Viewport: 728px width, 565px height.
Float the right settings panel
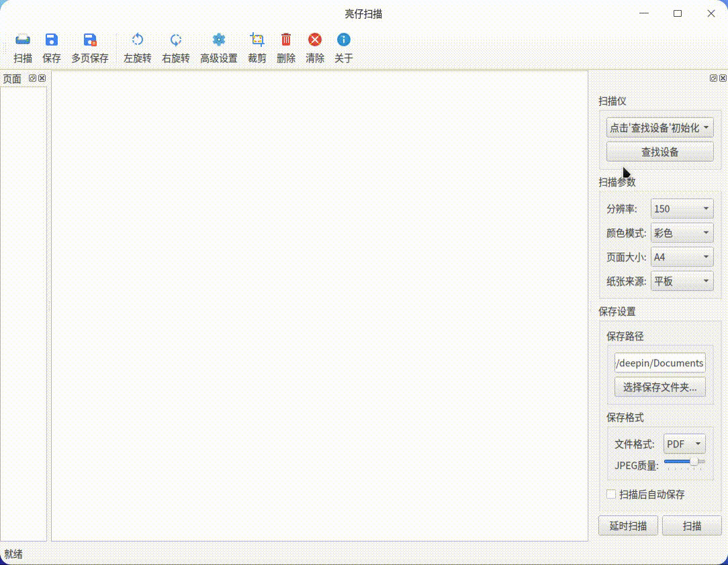click(x=714, y=78)
